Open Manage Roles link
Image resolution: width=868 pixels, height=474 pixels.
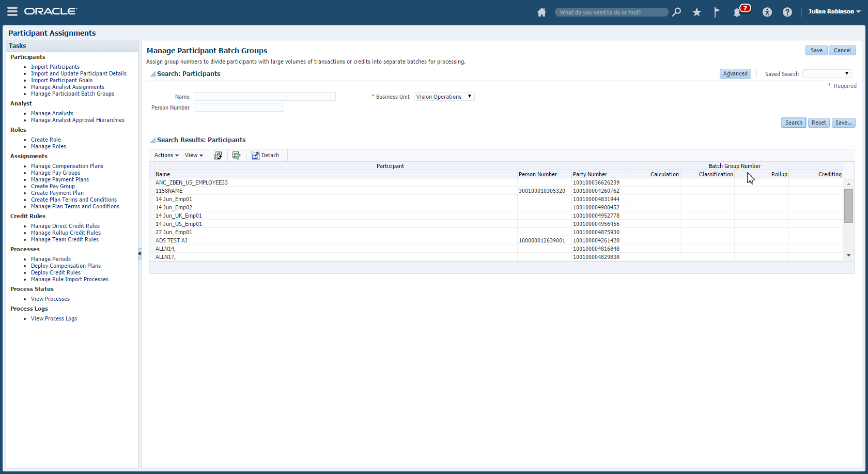49,146
